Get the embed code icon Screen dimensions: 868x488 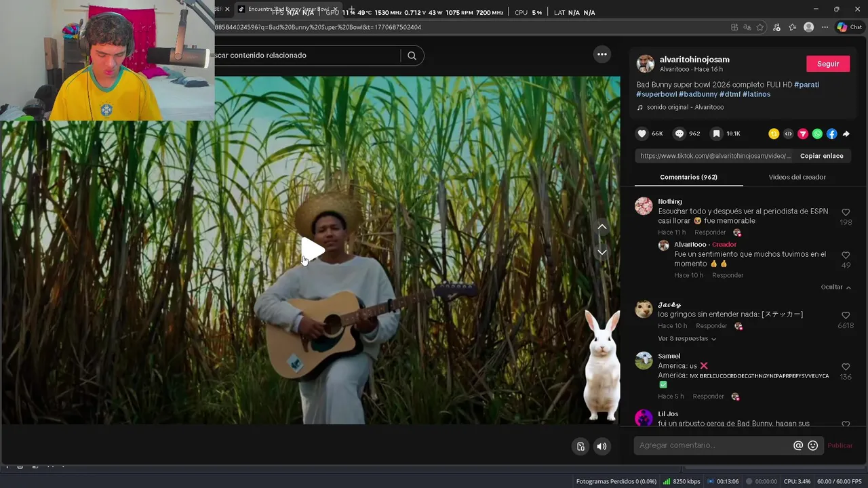tap(788, 134)
